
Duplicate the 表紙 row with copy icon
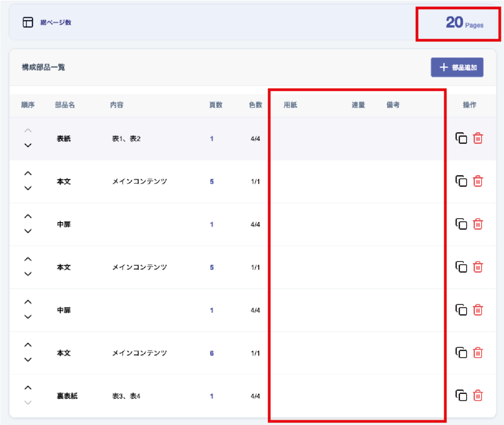coord(461,138)
